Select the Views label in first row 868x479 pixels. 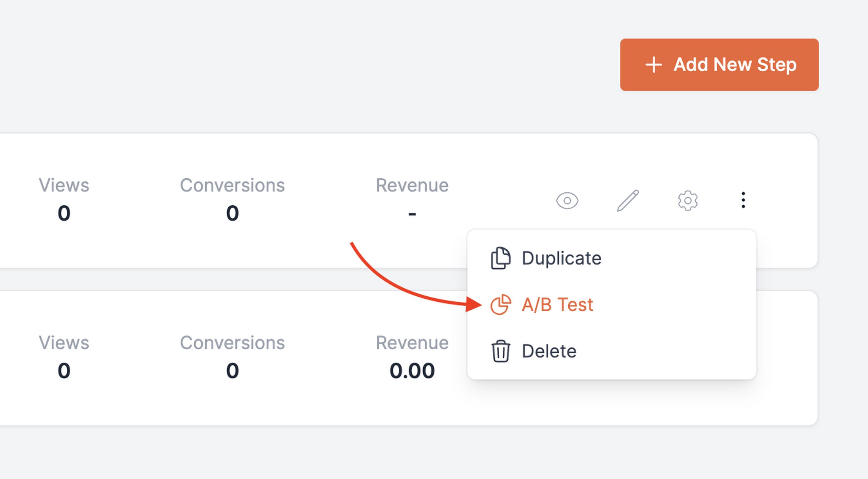[x=64, y=185]
